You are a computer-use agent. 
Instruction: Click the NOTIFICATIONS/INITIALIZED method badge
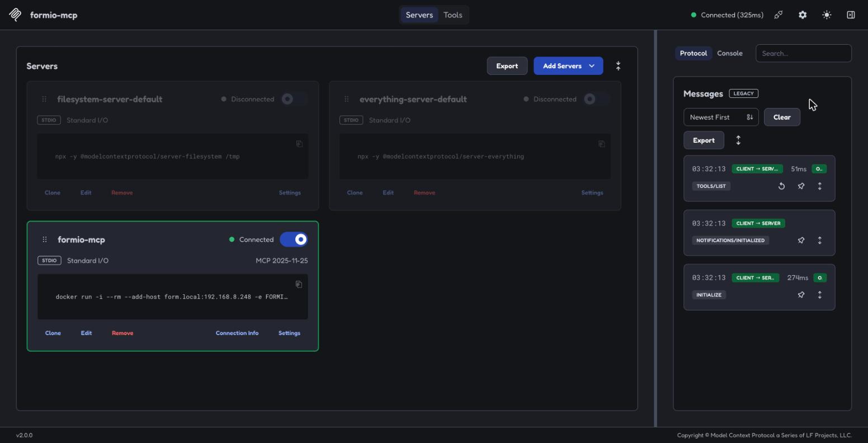[x=730, y=241]
